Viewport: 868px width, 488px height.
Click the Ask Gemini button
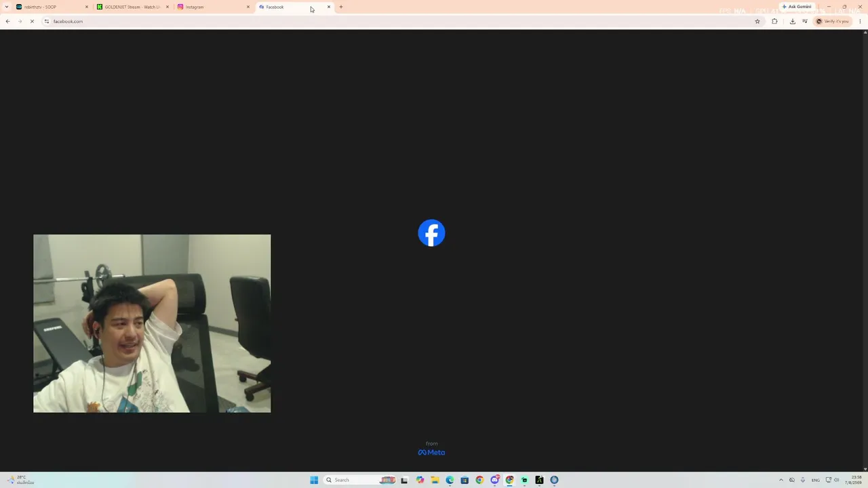(x=797, y=7)
